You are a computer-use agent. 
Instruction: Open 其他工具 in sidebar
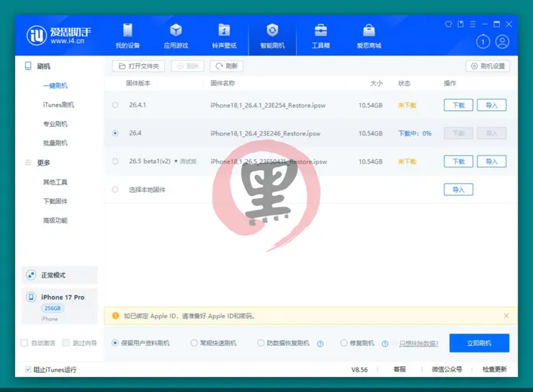pyautogui.click(x=55, y=182)
